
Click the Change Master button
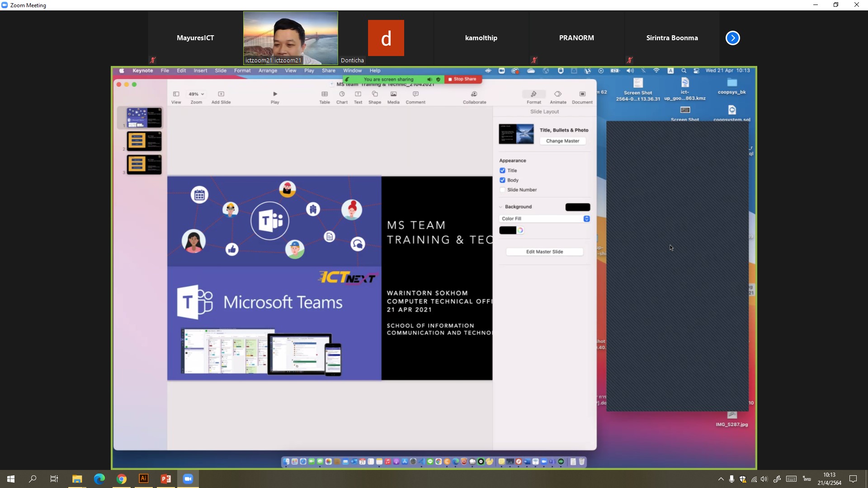(562, 141)
